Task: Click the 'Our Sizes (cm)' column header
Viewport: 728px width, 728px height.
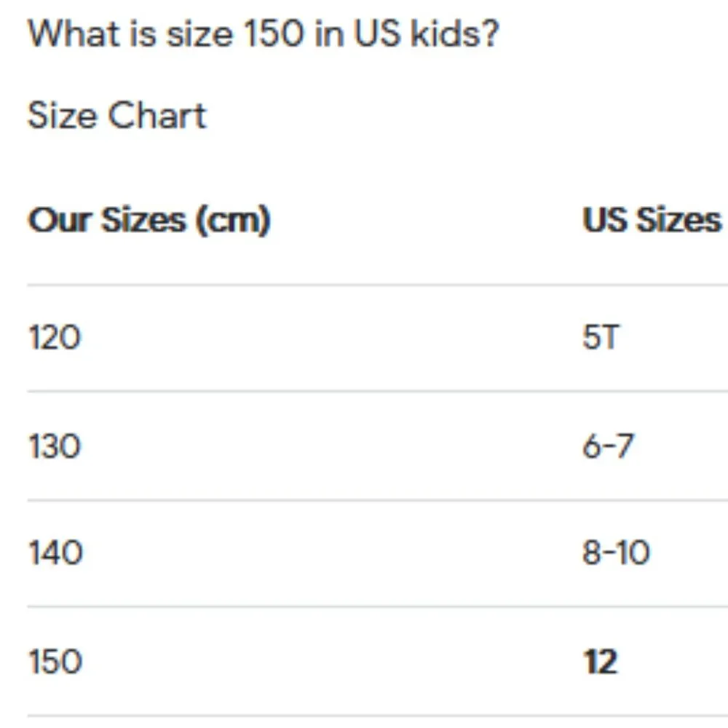Action: 149,220
